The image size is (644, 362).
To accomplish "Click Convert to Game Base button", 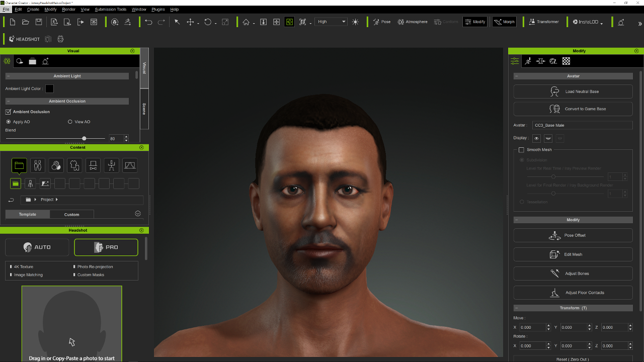I will 573,109.
